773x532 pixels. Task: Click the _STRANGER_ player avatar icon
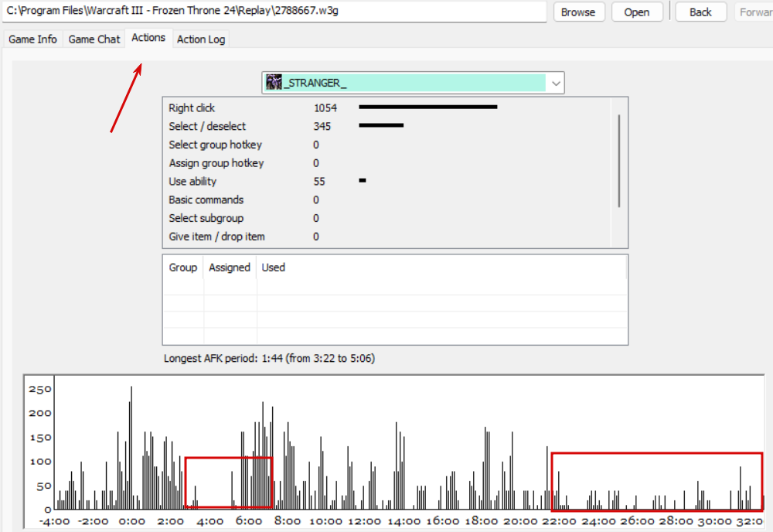pyautogui.click(x=274, y=82)
